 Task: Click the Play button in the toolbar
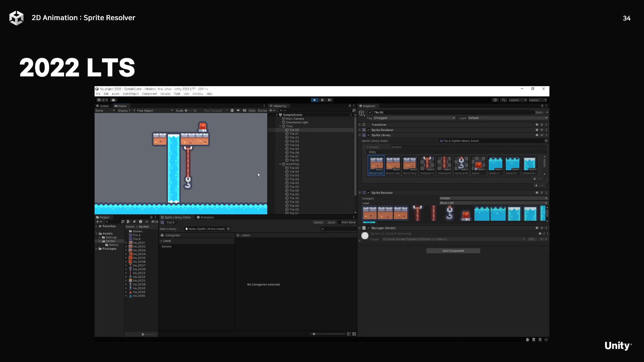(x=314, y=100)
